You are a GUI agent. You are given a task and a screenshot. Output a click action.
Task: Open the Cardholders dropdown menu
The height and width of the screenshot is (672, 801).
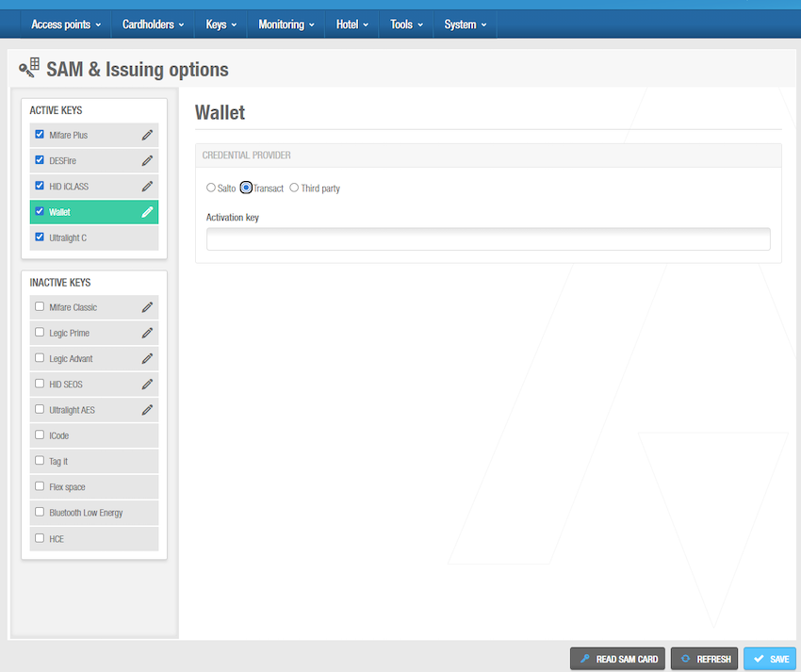pos(153,24)
